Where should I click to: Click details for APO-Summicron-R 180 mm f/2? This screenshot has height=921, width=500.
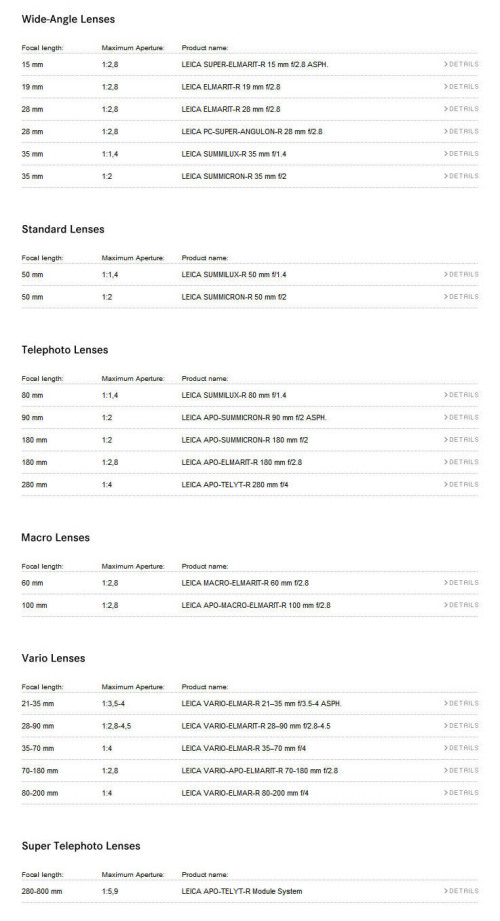coord(461,440)
